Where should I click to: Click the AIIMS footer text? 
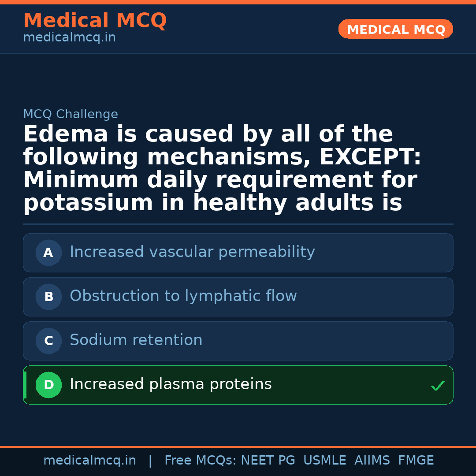372,461
